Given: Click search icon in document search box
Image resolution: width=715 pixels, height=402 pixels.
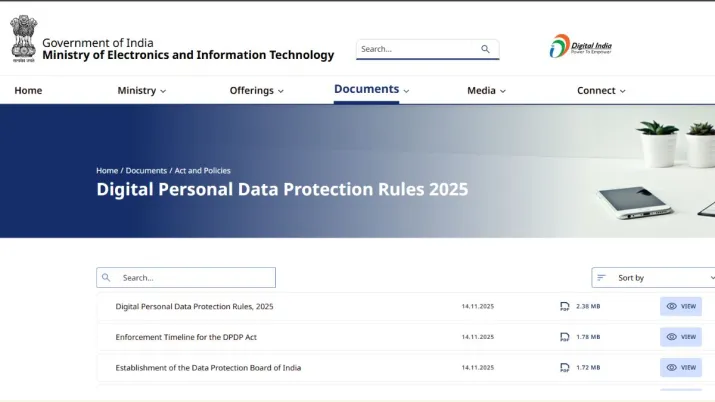Looking at the screenshot, I should click(107, 278).
